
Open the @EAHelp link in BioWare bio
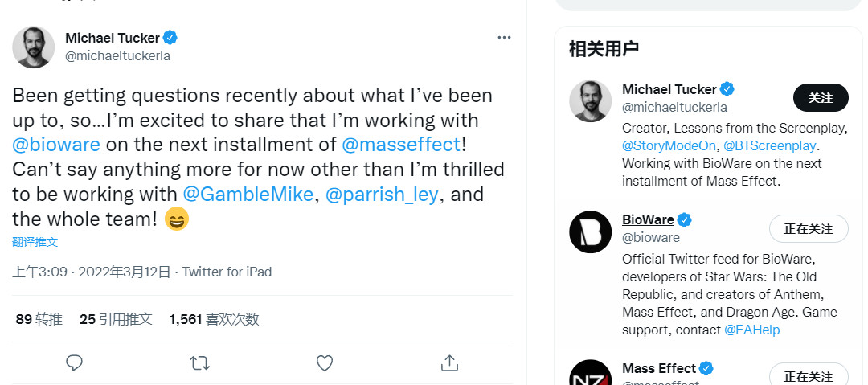tap(751, 330)
